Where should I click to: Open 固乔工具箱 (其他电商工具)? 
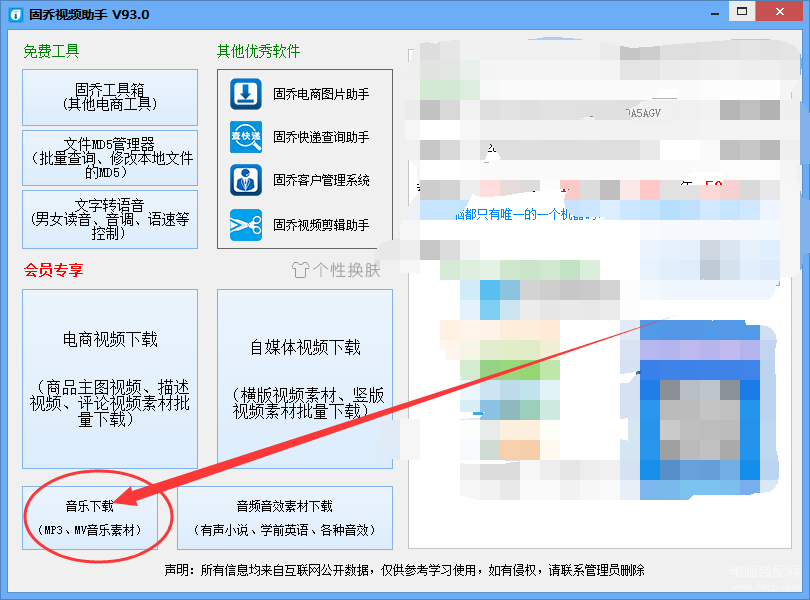(x=110, y=97)
